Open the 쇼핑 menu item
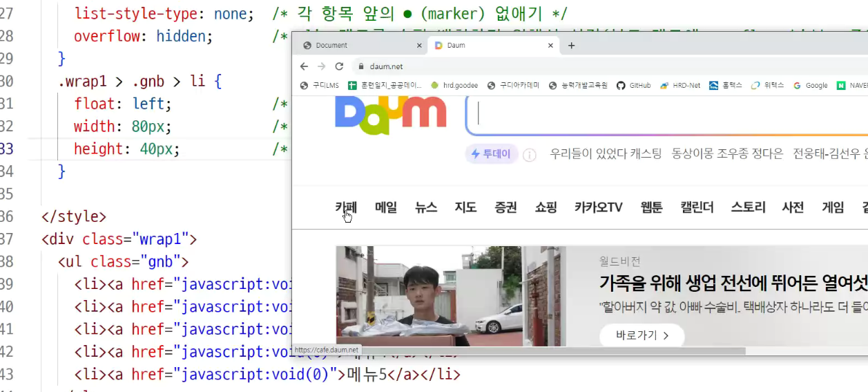Image resolution: width=868 pixels, height=392 pixels. coord(546,207)
